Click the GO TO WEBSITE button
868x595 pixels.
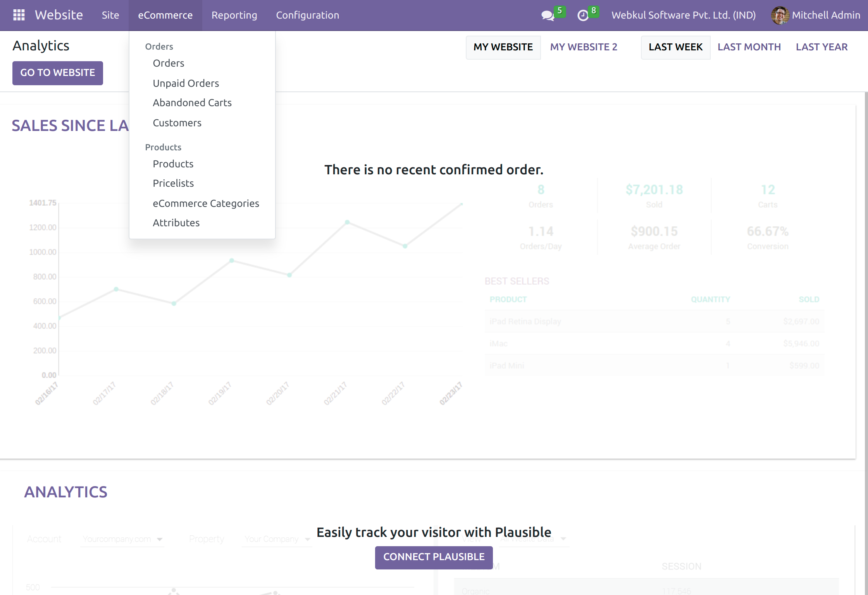[x=57, y=73]
